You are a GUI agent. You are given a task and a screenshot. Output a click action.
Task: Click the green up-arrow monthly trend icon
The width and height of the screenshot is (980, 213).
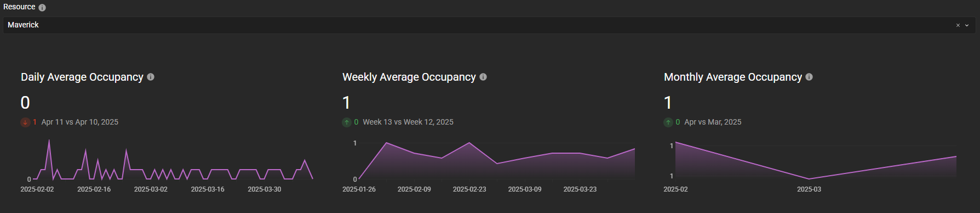click(x=668, y=122)
